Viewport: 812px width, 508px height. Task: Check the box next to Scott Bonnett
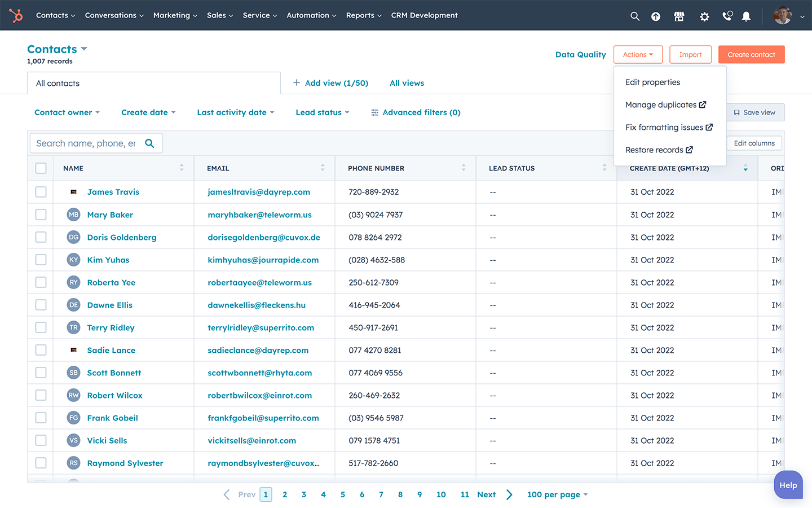pyautogui.click(x=41, y=373)
